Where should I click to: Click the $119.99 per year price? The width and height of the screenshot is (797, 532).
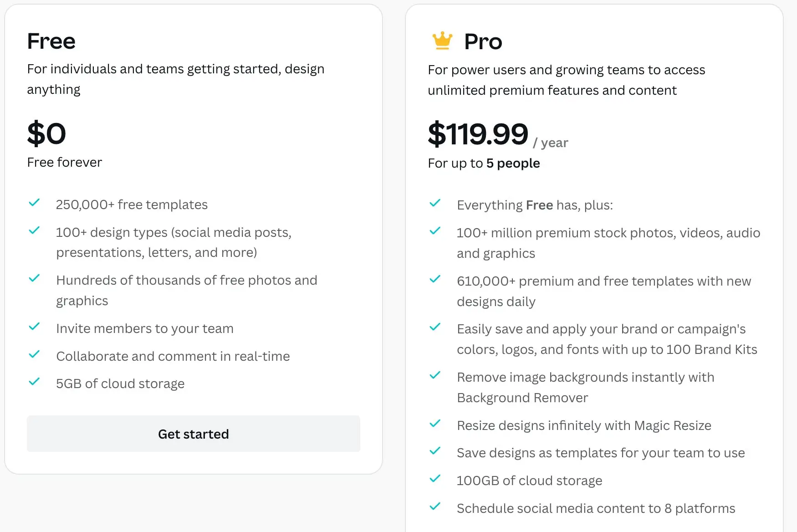[x=478, y=134]
